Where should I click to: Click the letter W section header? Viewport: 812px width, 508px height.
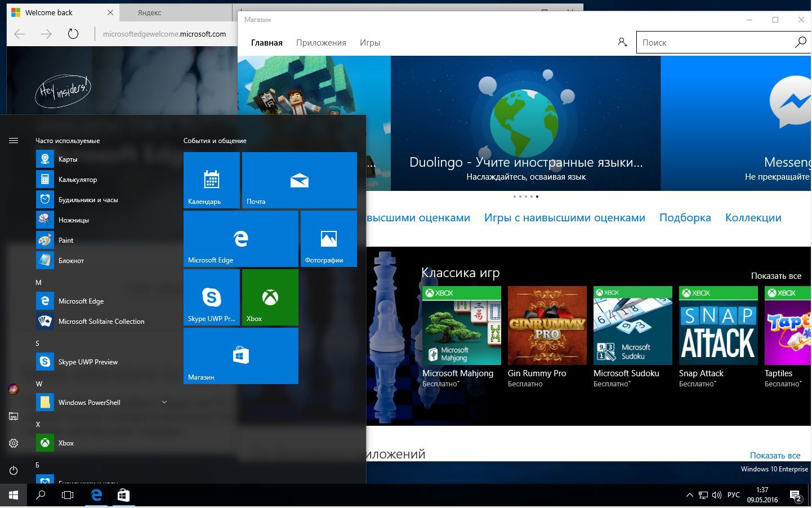(x=39, y=384)
